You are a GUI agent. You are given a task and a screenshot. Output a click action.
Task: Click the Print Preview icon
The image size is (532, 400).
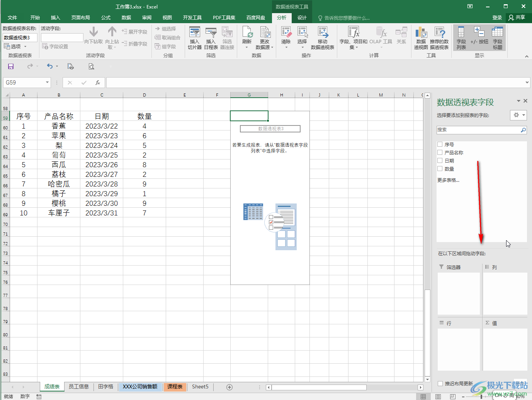91,66
